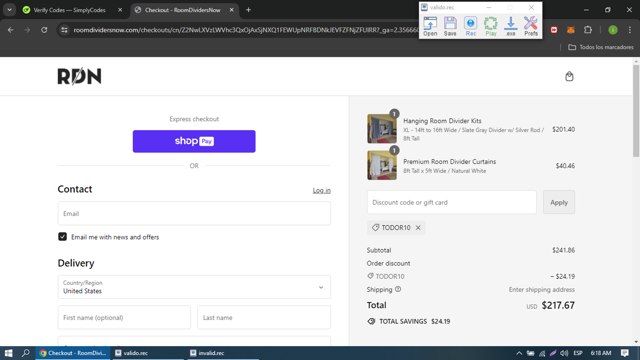This screenshot has width=640, height=360.
Task: Open the shopping bag cart icon
Action: click(569, 76)
